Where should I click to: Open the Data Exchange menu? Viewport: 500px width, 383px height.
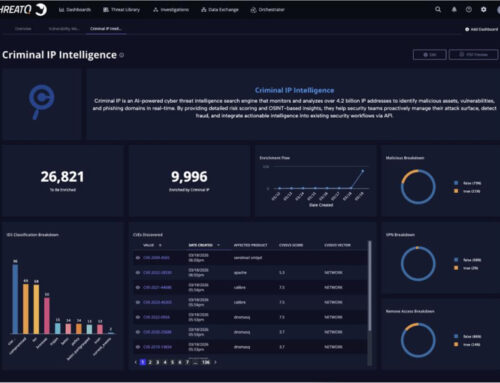220,10
